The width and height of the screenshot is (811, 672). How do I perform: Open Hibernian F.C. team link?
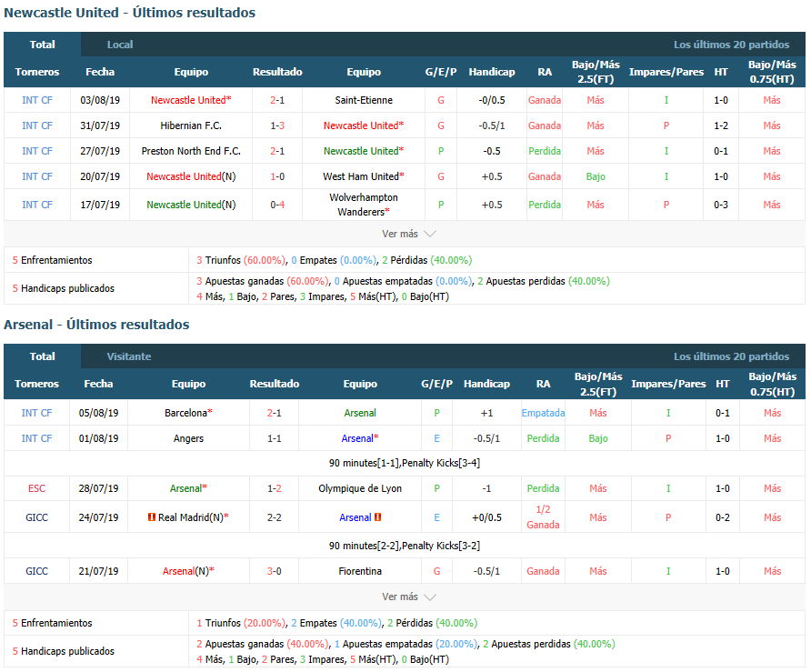(191, 125)
